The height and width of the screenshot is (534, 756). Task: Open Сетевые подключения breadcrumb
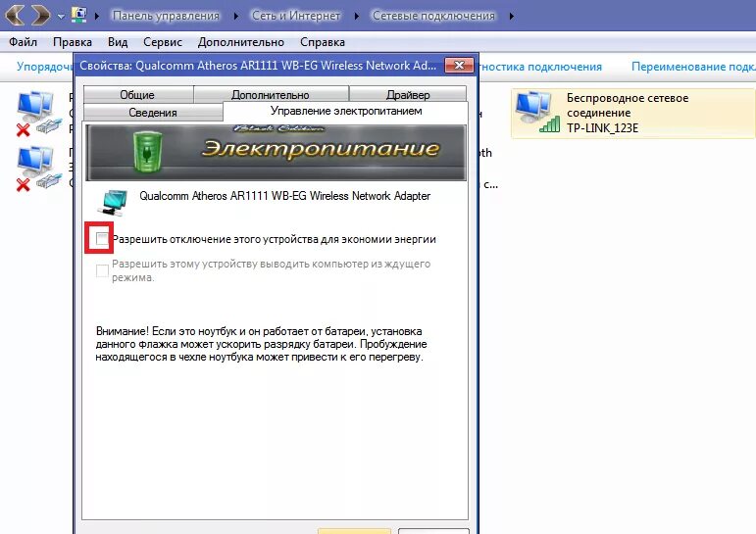click(x=433, y=16)
